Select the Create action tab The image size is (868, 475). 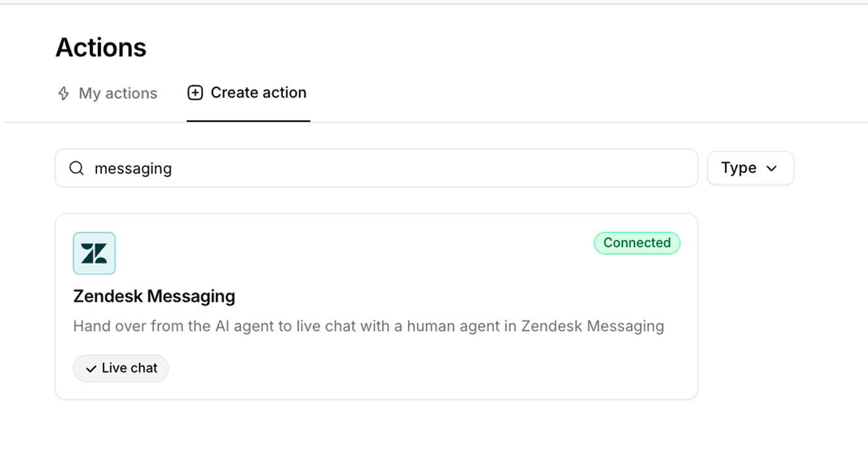tap(248, 93)
